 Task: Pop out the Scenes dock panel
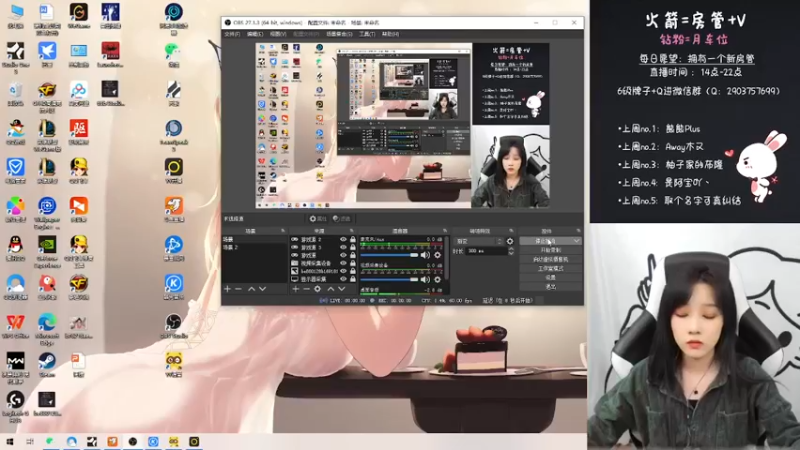pos(283,231)
